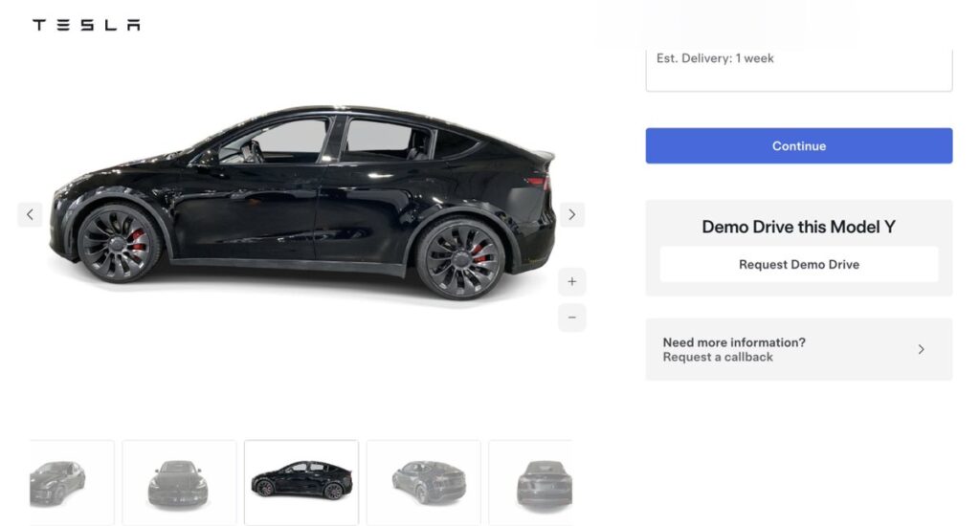
Task: Select the front view thumbnail
Action: coord(179,482)
